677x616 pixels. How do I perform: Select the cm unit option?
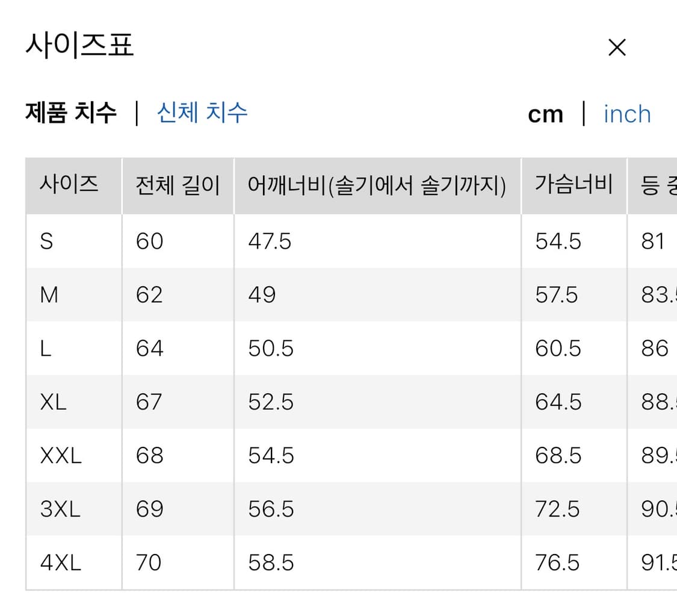click(545, 114)
